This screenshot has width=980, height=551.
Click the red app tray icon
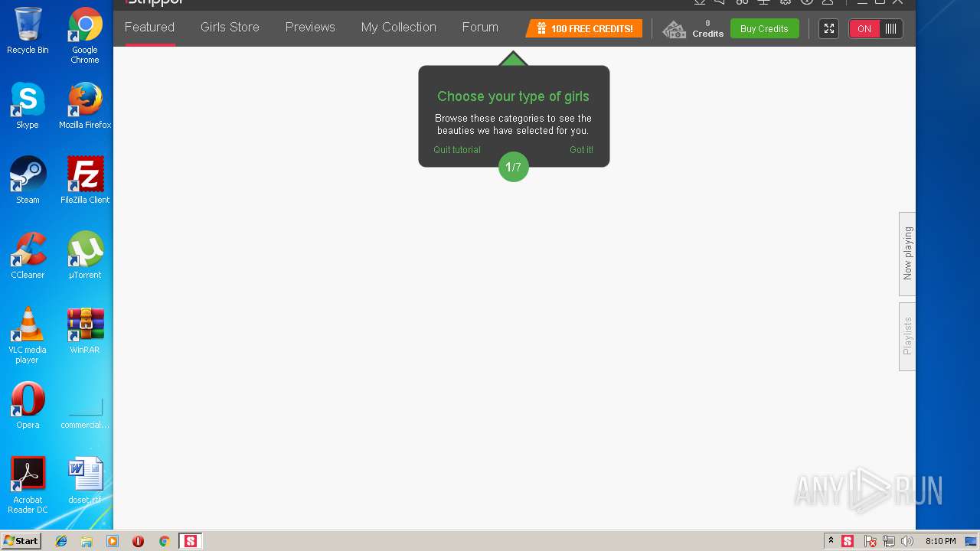pos(848,541)
